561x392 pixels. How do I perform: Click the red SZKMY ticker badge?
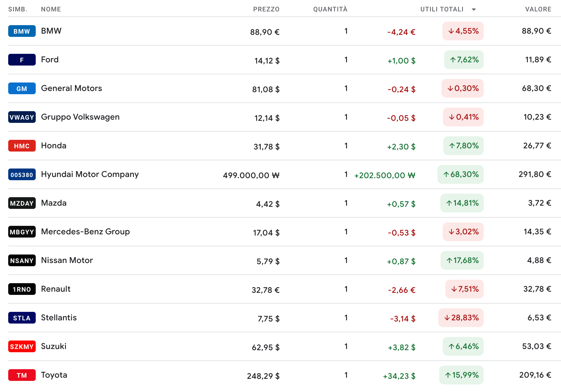click(22, 346)
